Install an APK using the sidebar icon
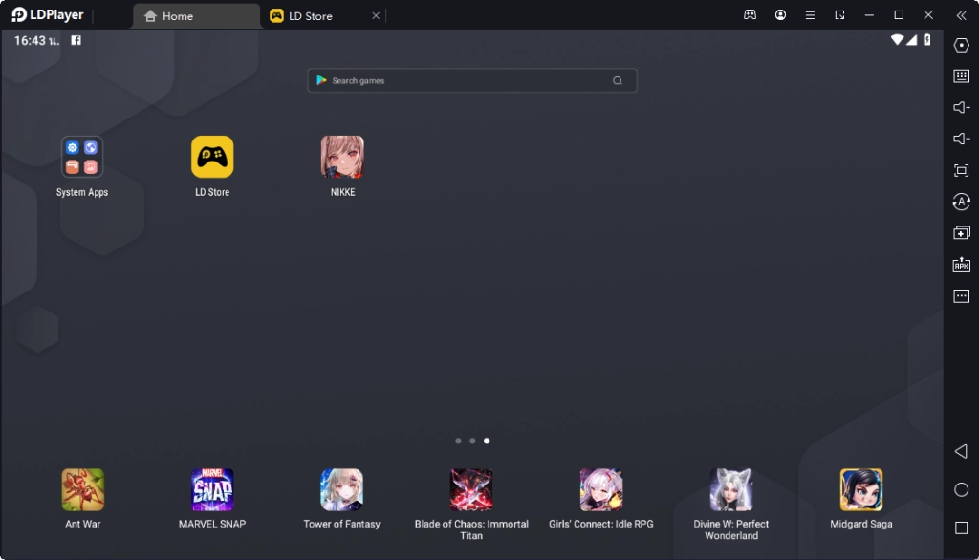 [x=962, y=265]
